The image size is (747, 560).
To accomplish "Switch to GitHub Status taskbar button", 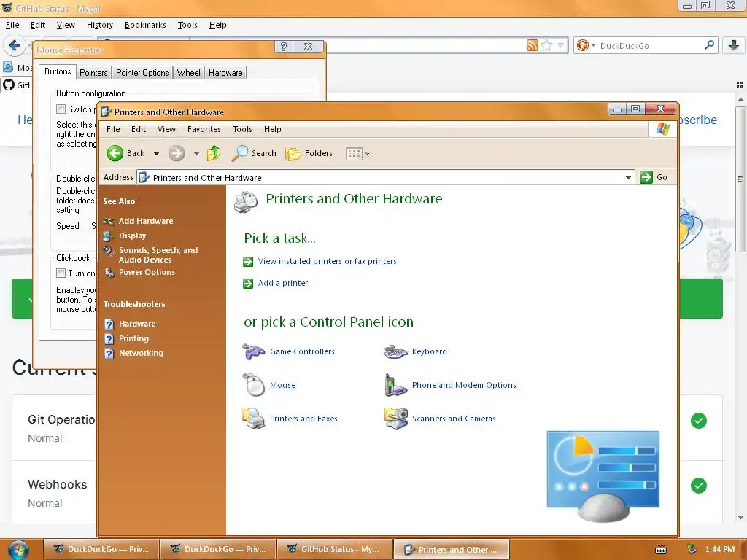I will (335, 549).
